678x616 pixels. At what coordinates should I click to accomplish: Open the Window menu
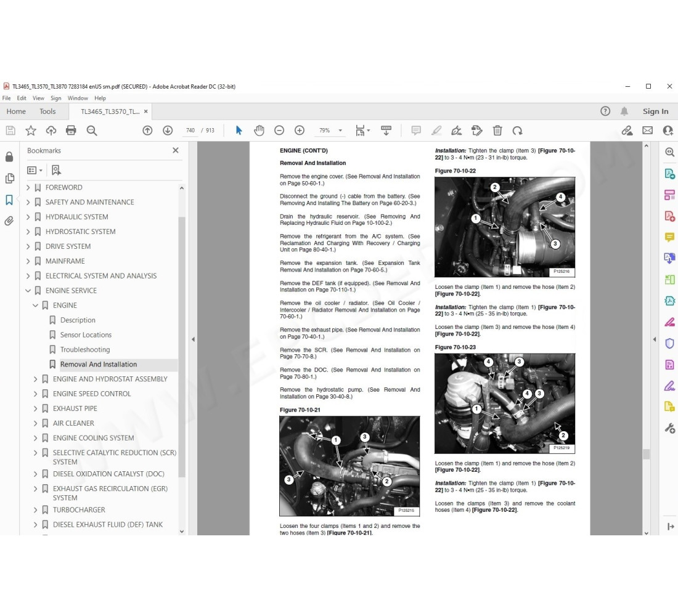pyautogui.click(x=78, y=98)
